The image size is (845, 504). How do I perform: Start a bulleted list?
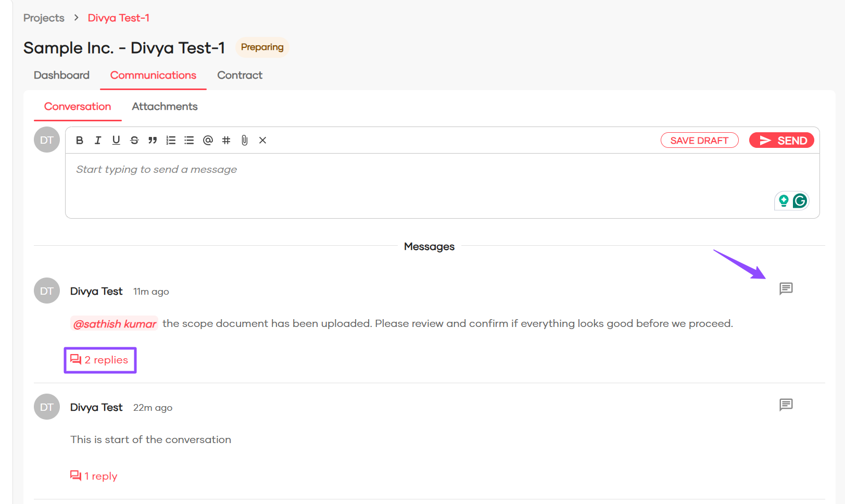coord(189,140)
